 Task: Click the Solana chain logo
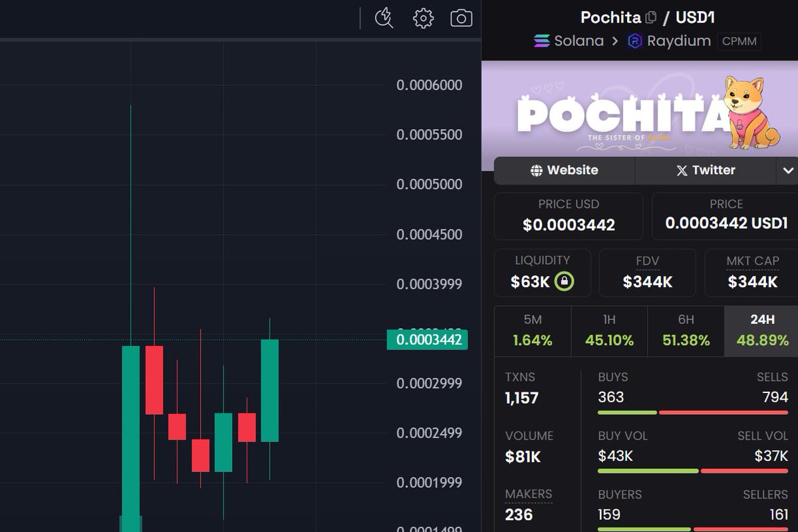point(542,41)
